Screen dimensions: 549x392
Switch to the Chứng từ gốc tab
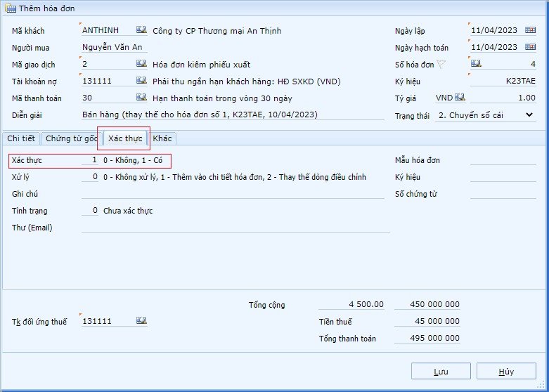pos(71,138)
